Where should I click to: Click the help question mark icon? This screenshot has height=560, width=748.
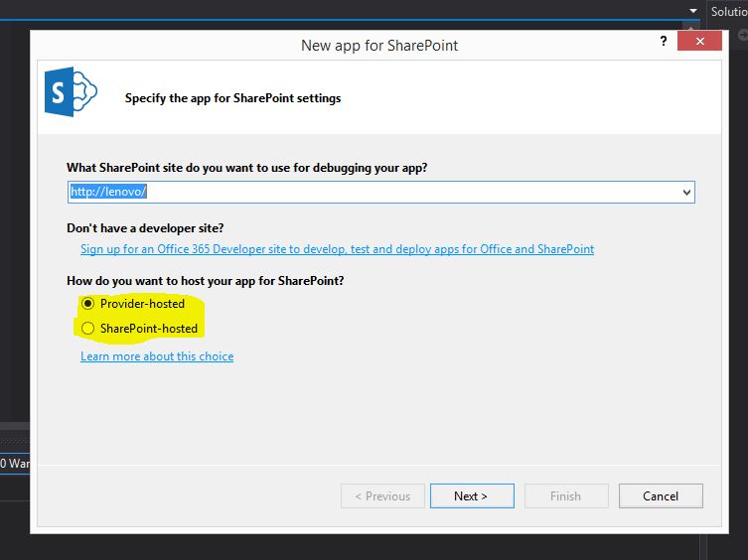click(x=664, y=41)
